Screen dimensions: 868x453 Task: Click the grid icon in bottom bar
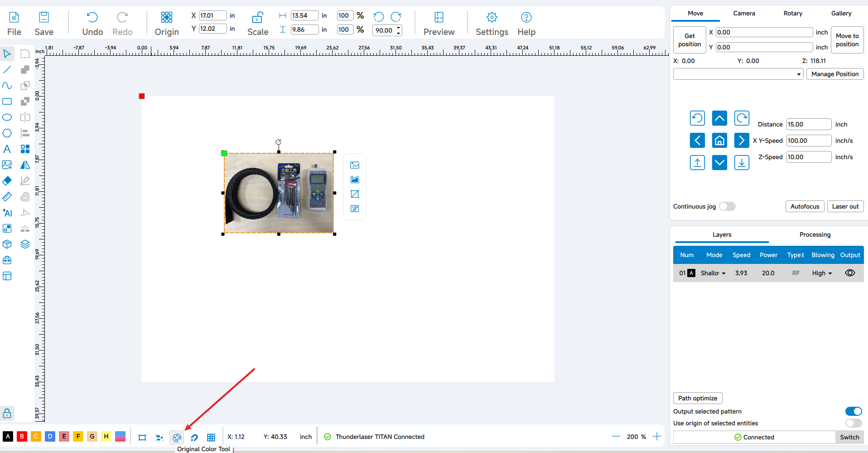(x=211, y=438)
